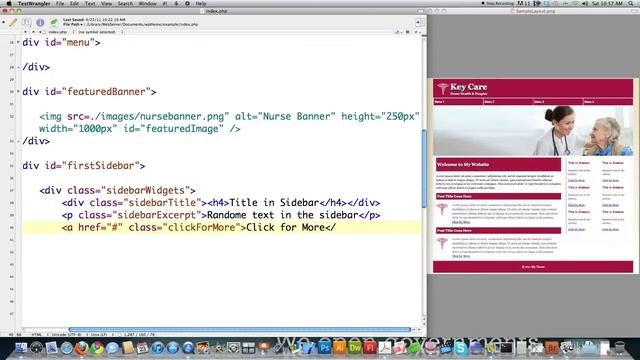
Task: Open Flash from the Dock
Action: tap(370, 348)
